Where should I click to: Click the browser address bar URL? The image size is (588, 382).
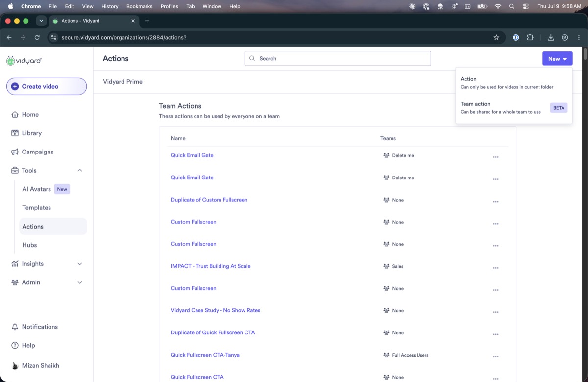[x=124, y=37]
